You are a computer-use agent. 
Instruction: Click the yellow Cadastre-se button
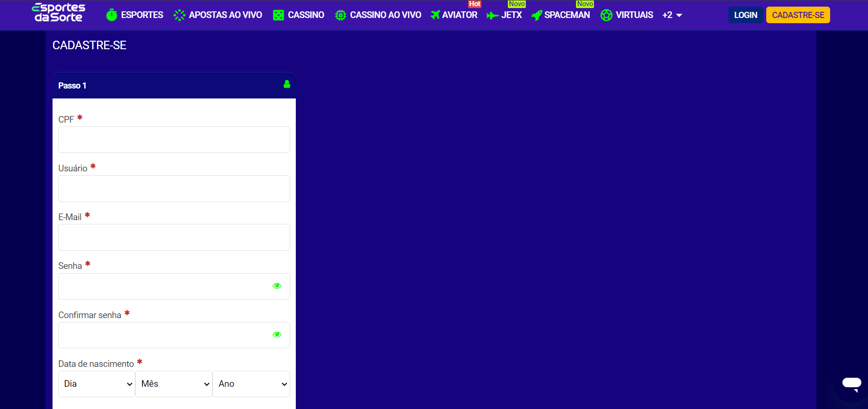(798, 15)
